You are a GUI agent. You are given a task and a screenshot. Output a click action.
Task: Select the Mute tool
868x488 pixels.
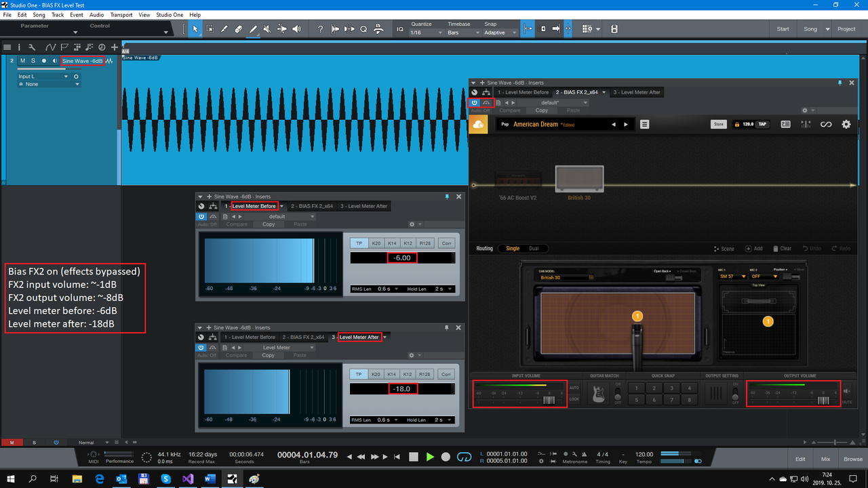[x=267, y=29]
